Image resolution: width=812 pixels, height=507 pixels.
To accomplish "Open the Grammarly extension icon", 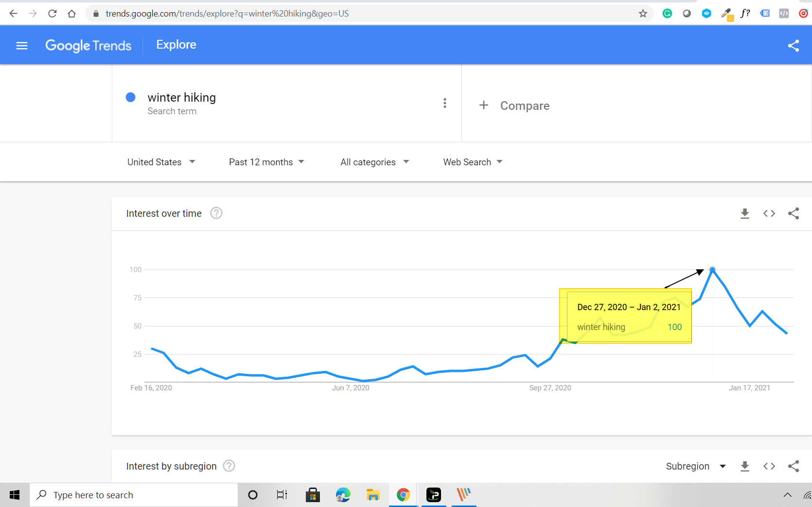I will [667, 14].
